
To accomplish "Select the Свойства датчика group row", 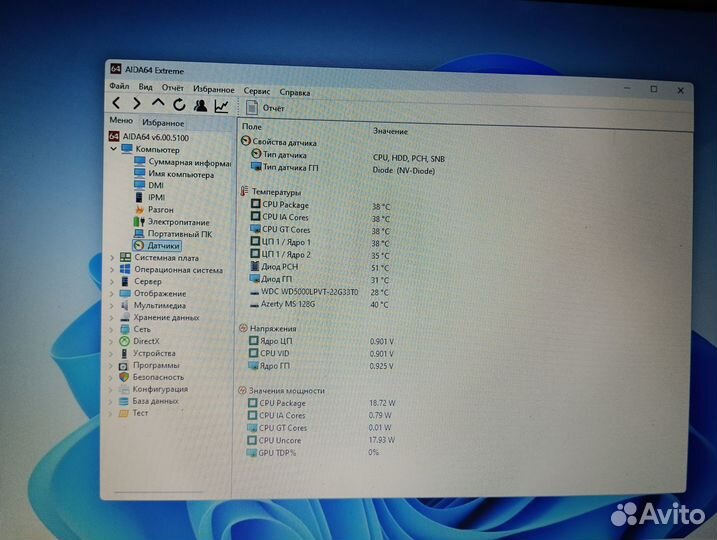I will click(x=278, y=142).
